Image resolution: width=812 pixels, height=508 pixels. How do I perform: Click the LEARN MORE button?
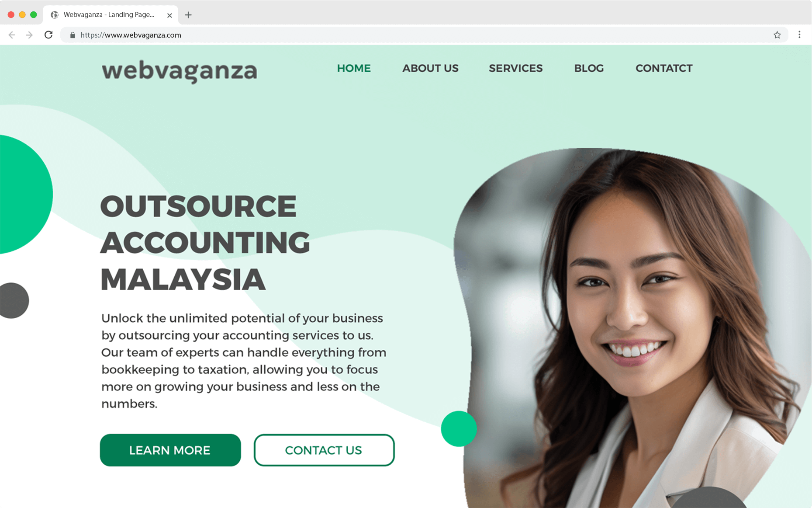coord(170,450)
